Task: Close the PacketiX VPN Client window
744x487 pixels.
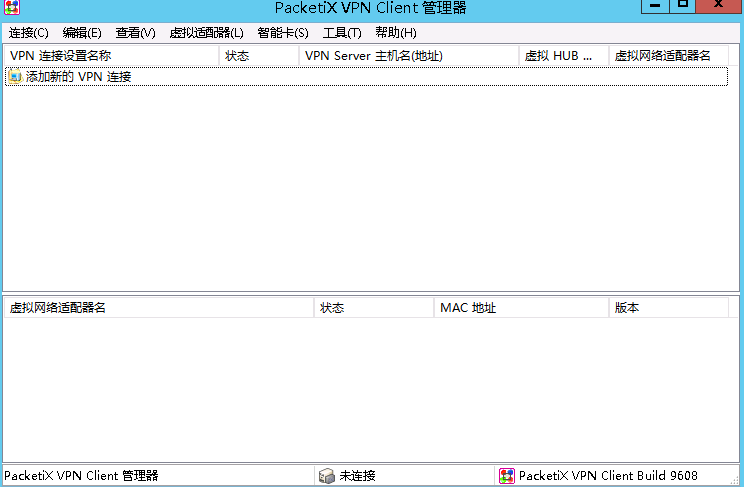Action: pyautogui.click(x=719, y=6)
